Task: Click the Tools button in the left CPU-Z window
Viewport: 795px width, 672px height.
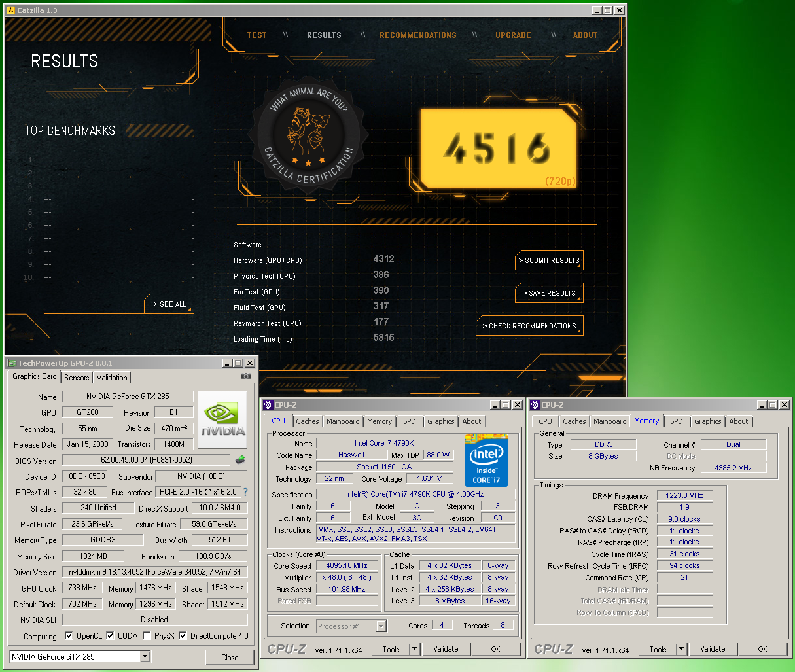Action: point(391,649)
